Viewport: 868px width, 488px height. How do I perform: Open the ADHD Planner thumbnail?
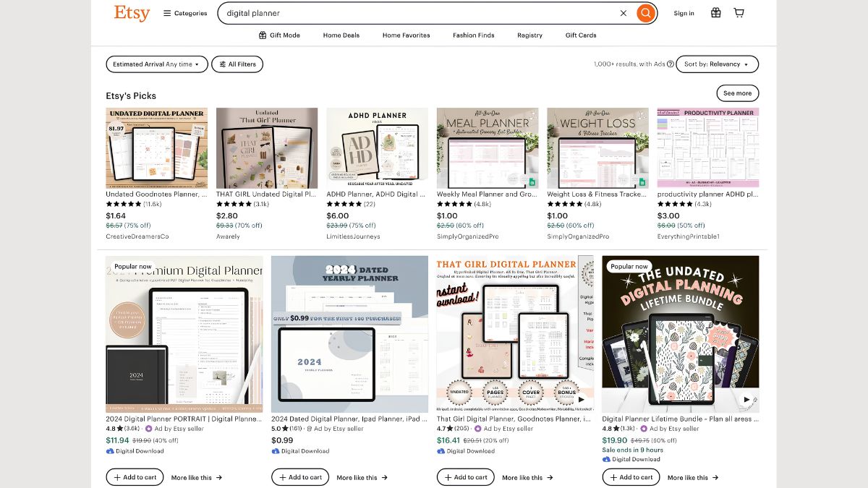[377, 147]
